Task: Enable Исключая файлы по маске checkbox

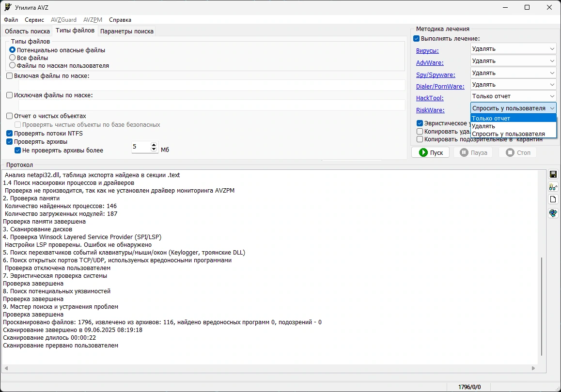Action: (10, 95)
